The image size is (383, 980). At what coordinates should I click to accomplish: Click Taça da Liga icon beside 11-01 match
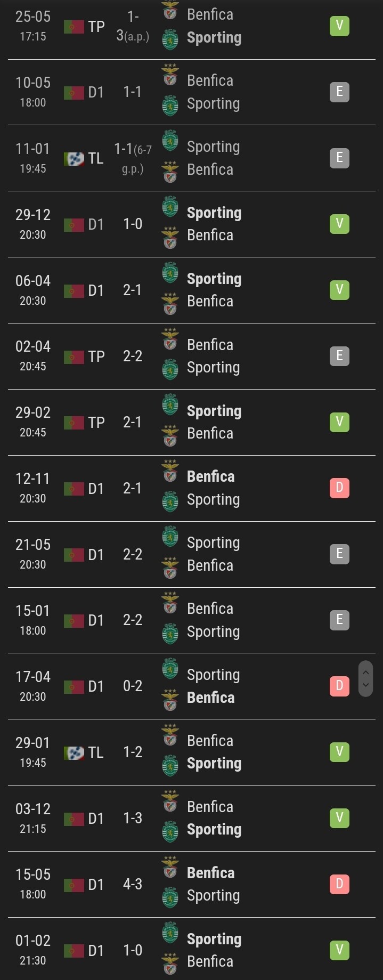click(74, 159)
